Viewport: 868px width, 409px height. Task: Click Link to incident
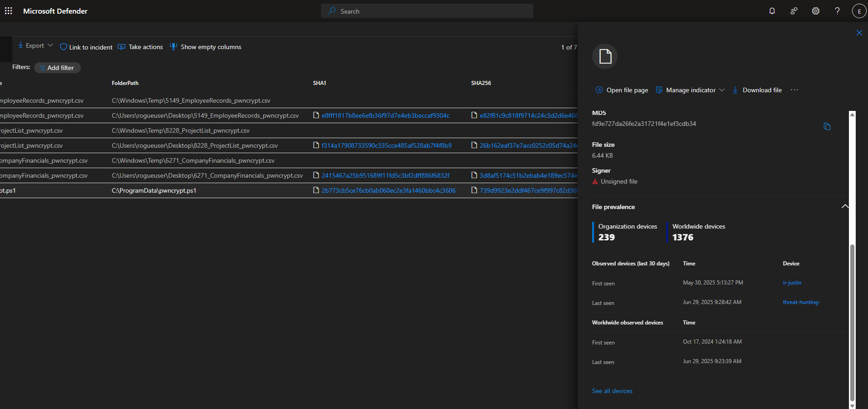tap(86, 47)
